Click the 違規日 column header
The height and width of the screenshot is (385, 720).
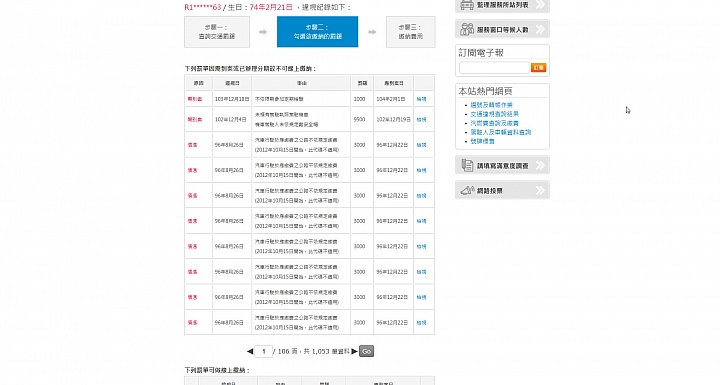(232, 83)
